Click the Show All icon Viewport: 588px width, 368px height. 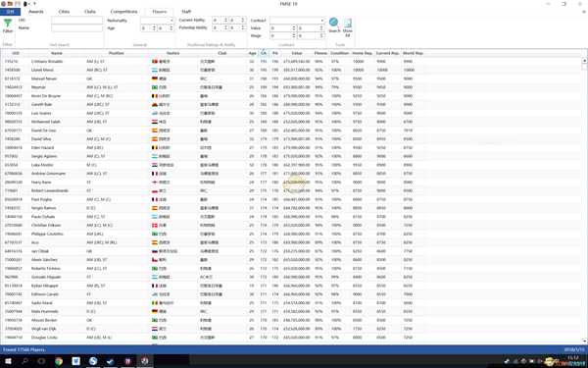click(348, 23)
